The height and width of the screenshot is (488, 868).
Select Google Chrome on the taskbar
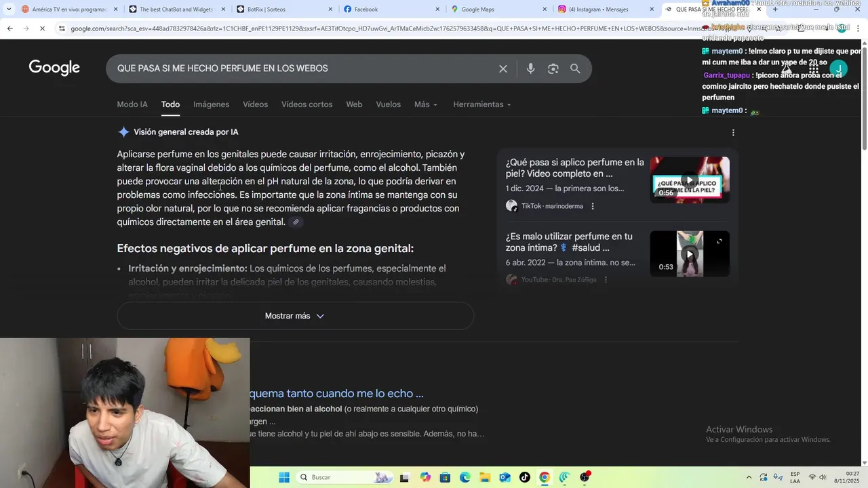(544, 477)
